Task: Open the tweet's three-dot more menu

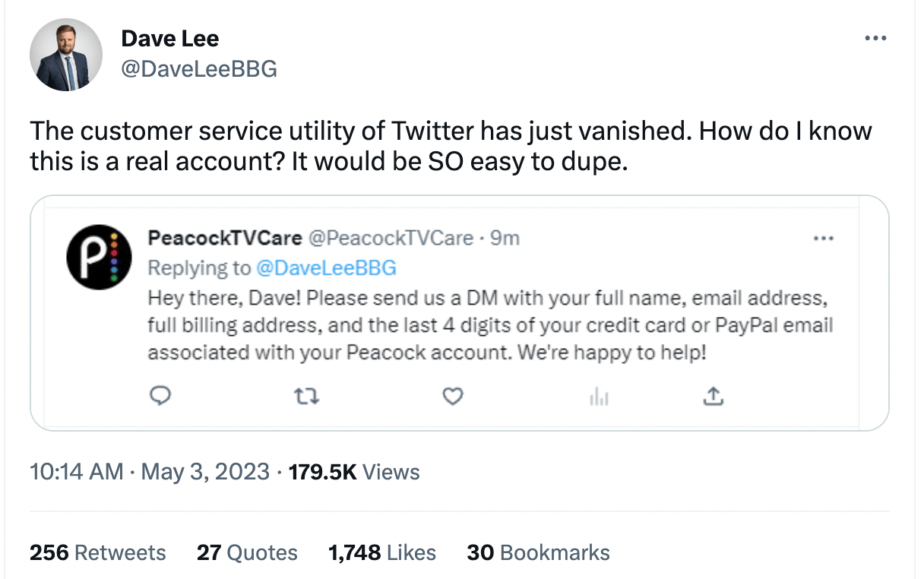Action: tap(875, 38)
